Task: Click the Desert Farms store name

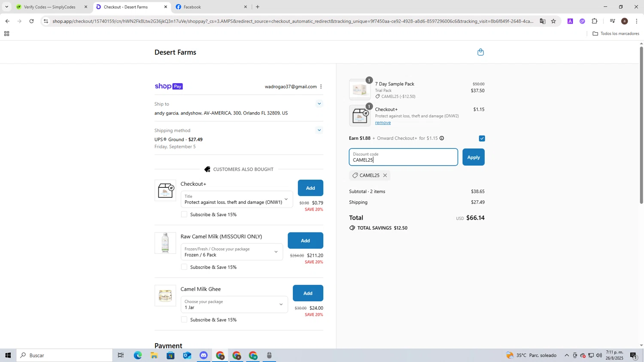Action: coord(175,52)
